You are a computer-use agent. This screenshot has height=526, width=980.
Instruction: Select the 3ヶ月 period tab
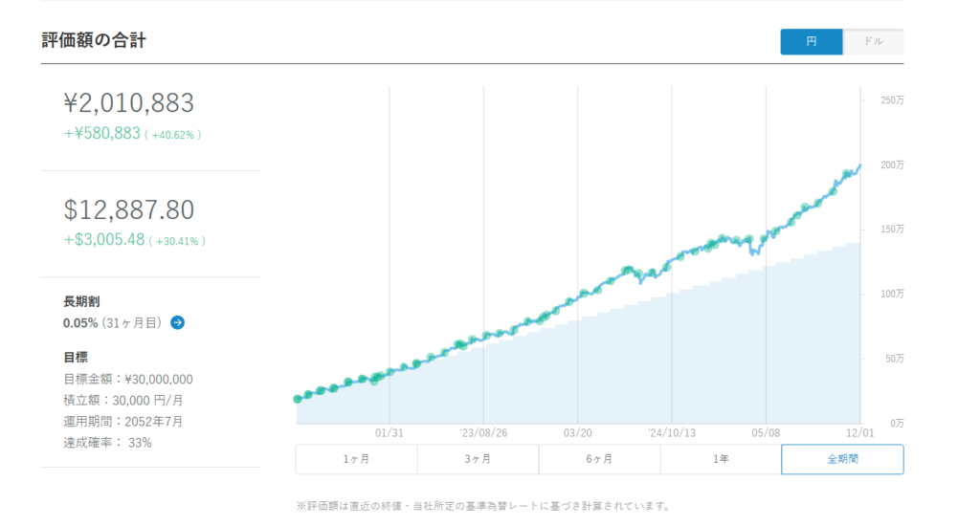coord(478,459)
